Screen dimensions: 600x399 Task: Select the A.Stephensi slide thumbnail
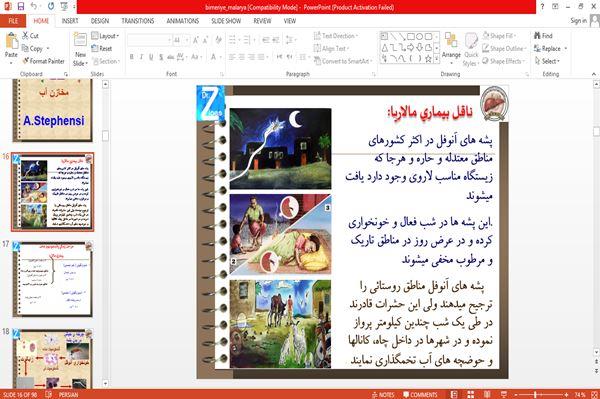[53, 110]
